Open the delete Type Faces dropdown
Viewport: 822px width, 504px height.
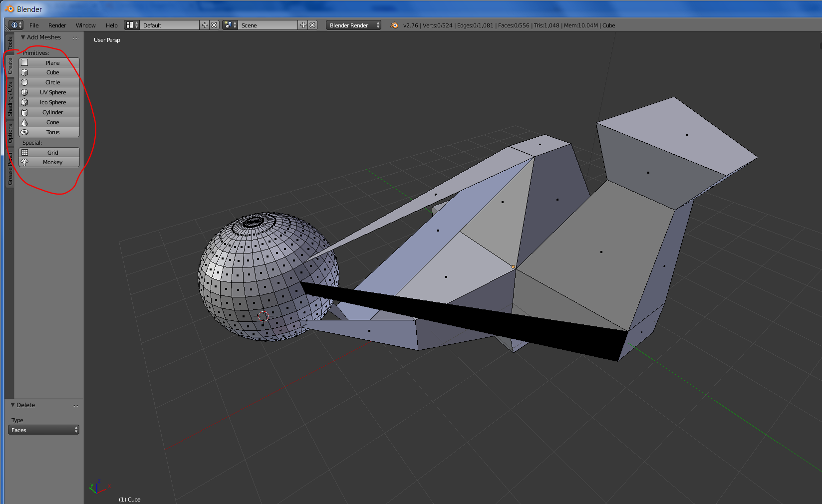43,430
